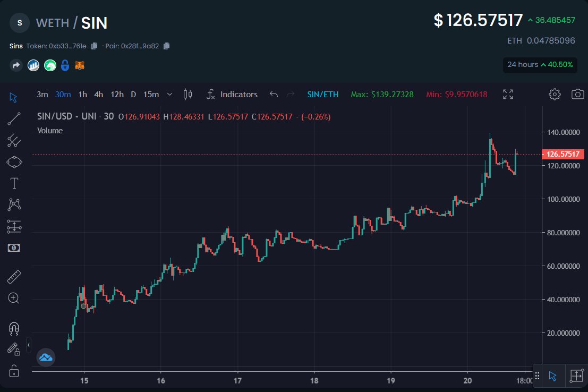Screen dimensions: 588x392
Task: Select the XABCD pattern tool
Action: [14, 204]
